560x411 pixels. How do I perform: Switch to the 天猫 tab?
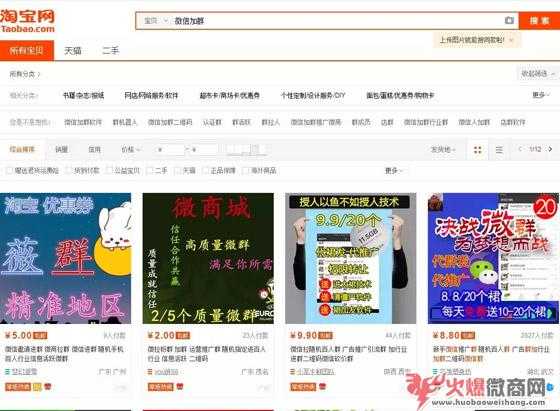(73, 51)
